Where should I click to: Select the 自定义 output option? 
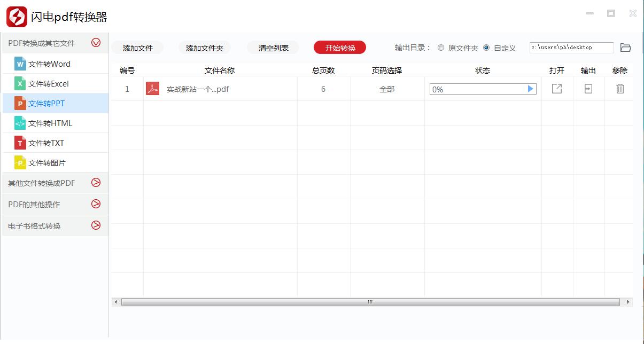pos(486,47)
